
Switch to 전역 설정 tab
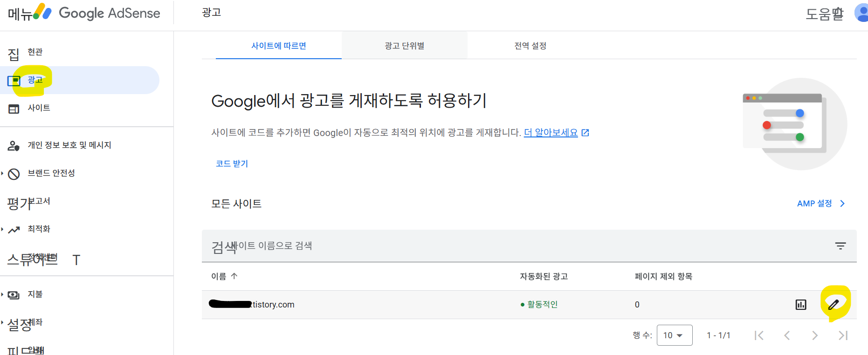[530, 46]
